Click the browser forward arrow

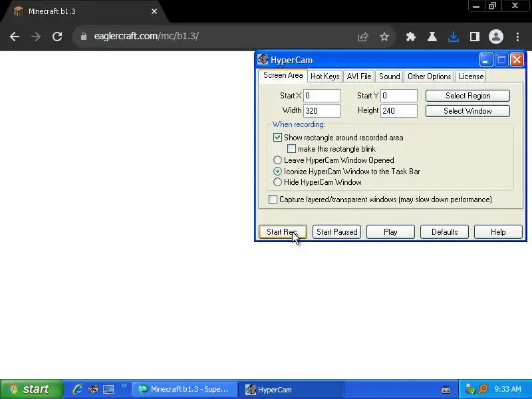point(36,37)
